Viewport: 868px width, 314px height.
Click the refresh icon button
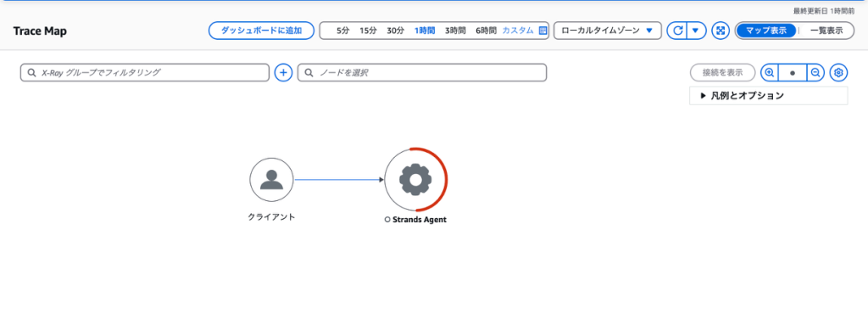677,31
